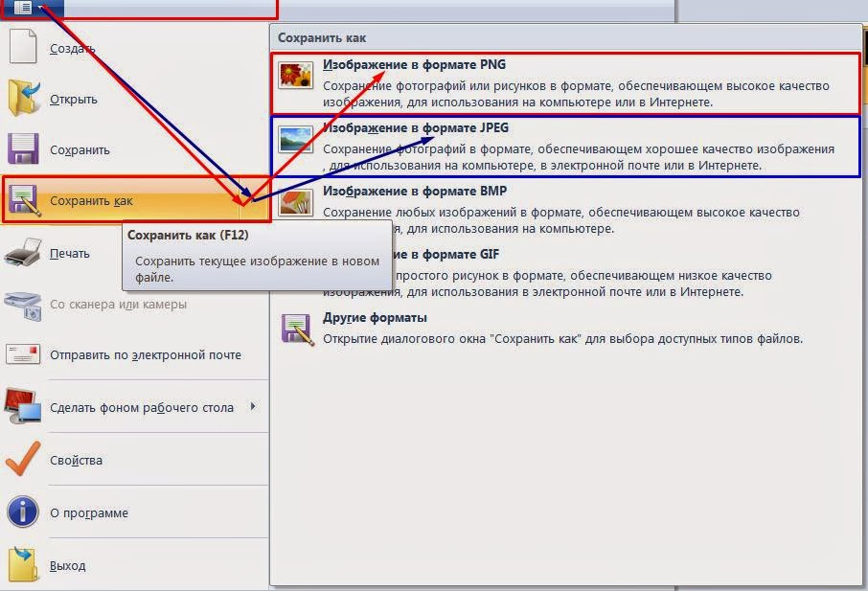Click the Другие форматы description about диалогового окна
This screenshot has width=868, height=591.
point(563,339)
